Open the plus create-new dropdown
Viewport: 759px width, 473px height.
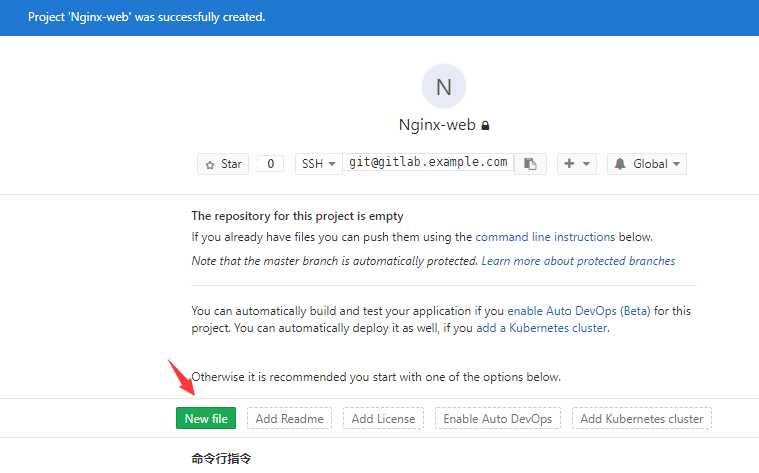[577, 164]
